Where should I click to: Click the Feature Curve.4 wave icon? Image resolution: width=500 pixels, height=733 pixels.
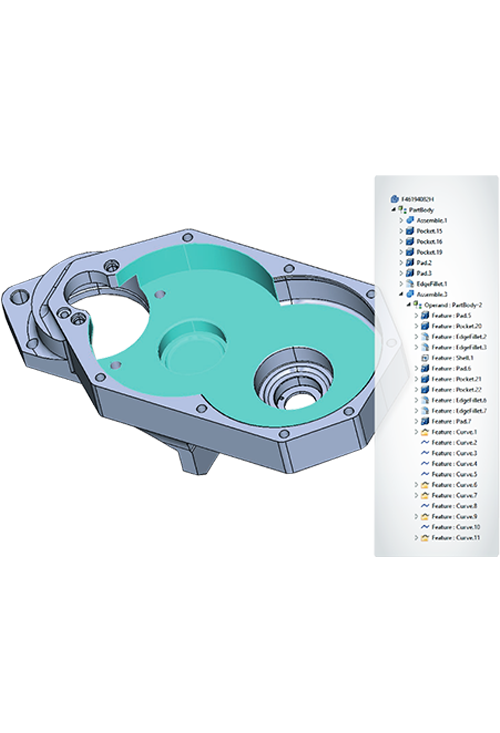(x=425, y=464)
